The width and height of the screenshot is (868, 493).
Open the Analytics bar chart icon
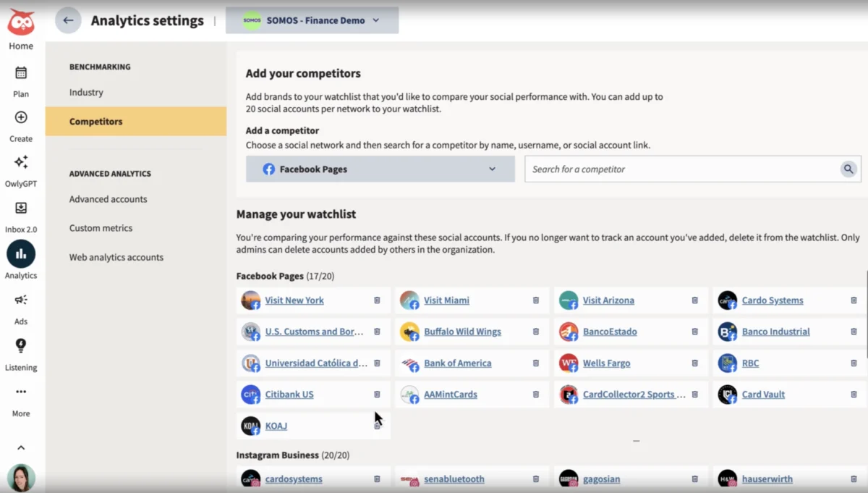(x=21, y=253)
